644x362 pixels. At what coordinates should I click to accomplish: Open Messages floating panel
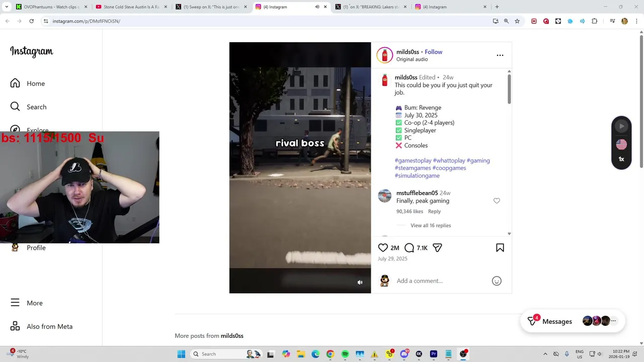[557, 321]
